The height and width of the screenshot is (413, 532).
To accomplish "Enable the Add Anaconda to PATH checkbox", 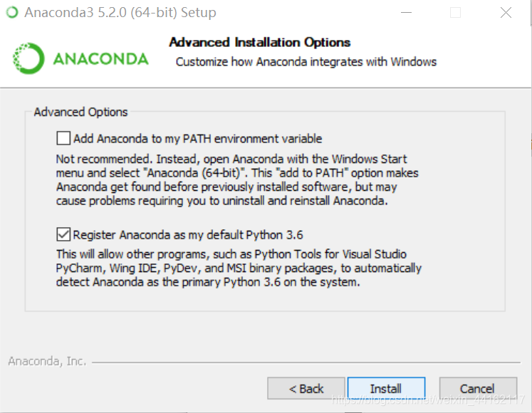I will [x=64, y=138].
